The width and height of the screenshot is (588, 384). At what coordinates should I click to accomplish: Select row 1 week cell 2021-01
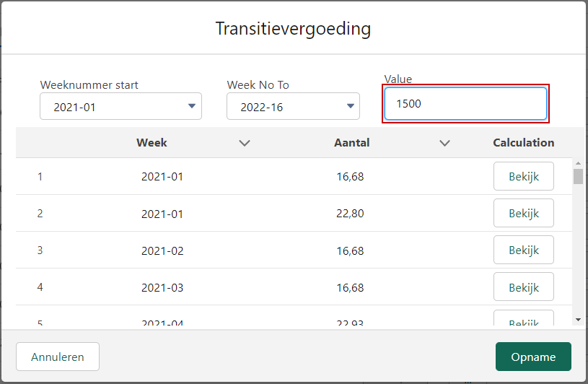[162, 177]
